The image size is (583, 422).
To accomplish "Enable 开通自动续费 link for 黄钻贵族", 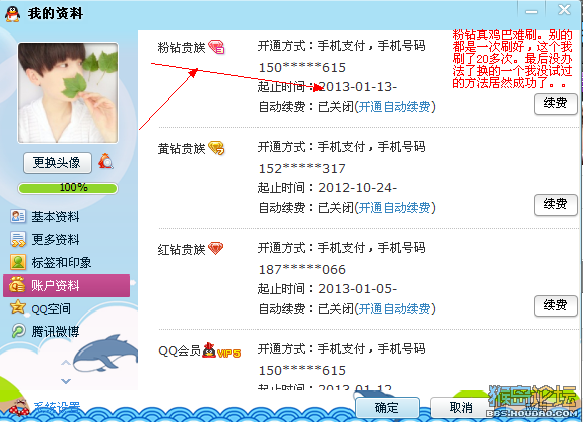I will point(394,207).
